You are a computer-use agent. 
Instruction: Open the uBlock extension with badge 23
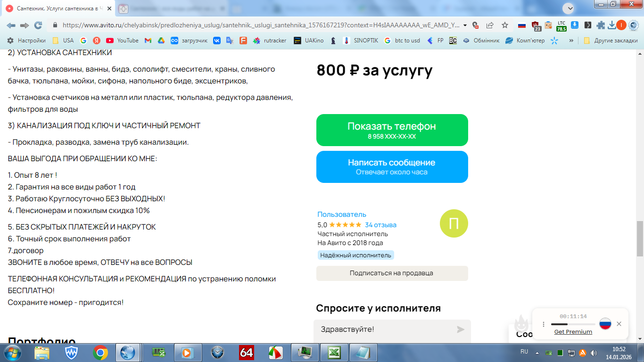click(536, 25)
